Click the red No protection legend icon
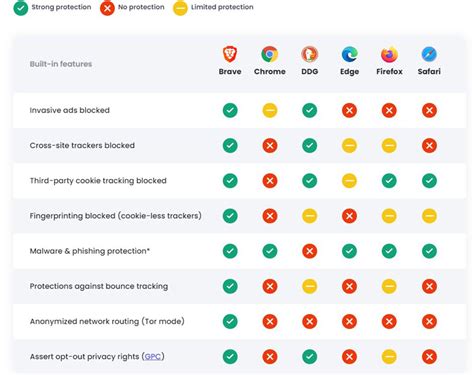The image size is (474, 375). [x=107, y=8]
